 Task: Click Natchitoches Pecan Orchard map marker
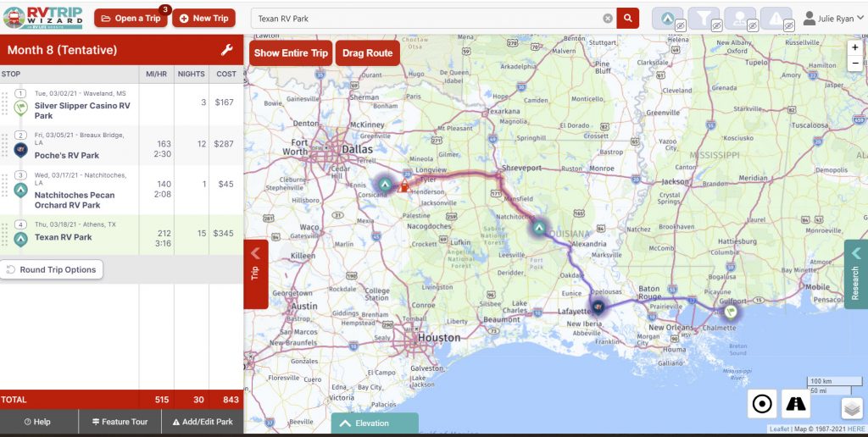click(x=539, y=227)
